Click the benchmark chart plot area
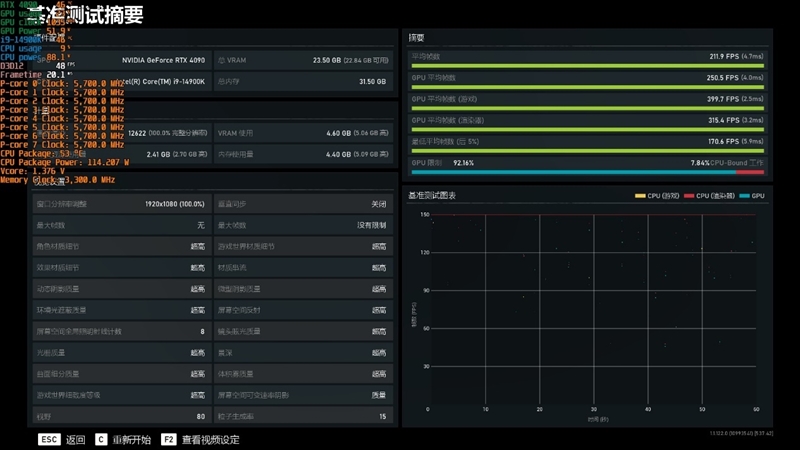Image resolution: width=800 pixels, height=450 pixels. point(592,310)
